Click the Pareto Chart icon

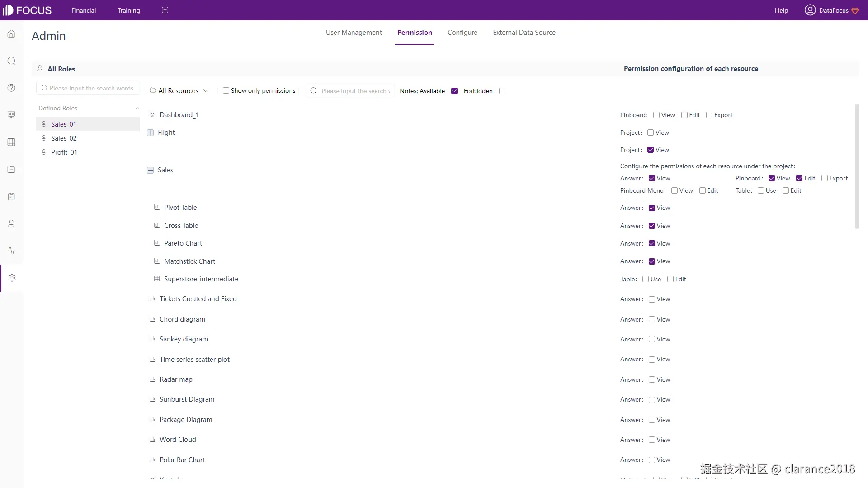point(157,243)
